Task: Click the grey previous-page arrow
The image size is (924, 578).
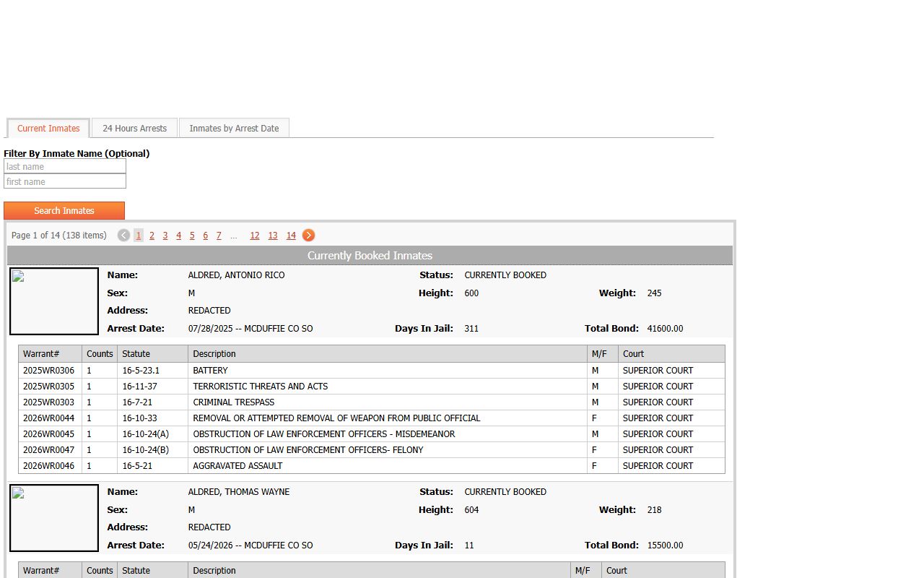Action: [x=123, y=236]
